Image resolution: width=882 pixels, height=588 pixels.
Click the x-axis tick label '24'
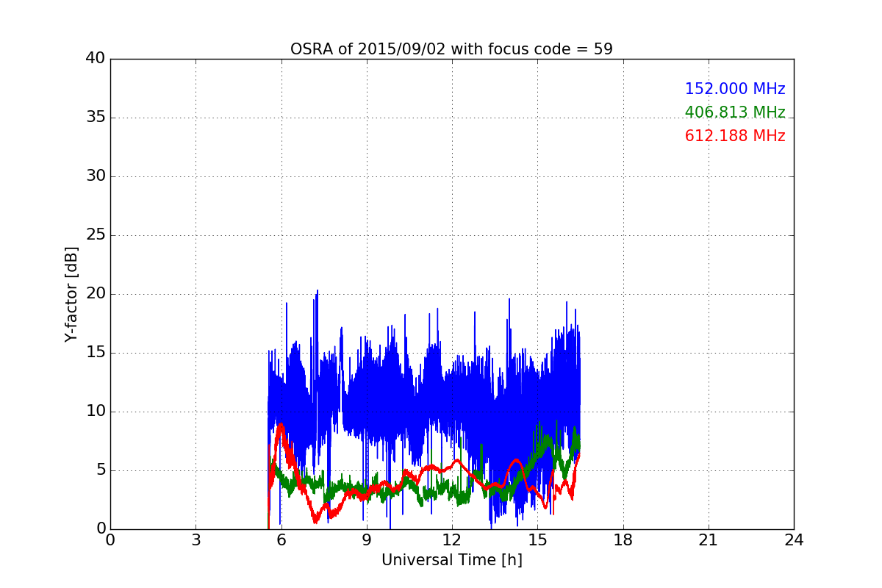794,540
